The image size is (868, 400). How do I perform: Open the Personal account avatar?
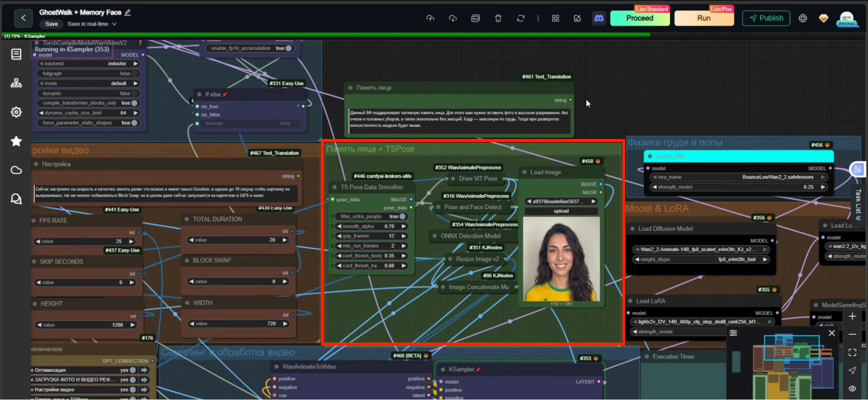click(847, 19)
